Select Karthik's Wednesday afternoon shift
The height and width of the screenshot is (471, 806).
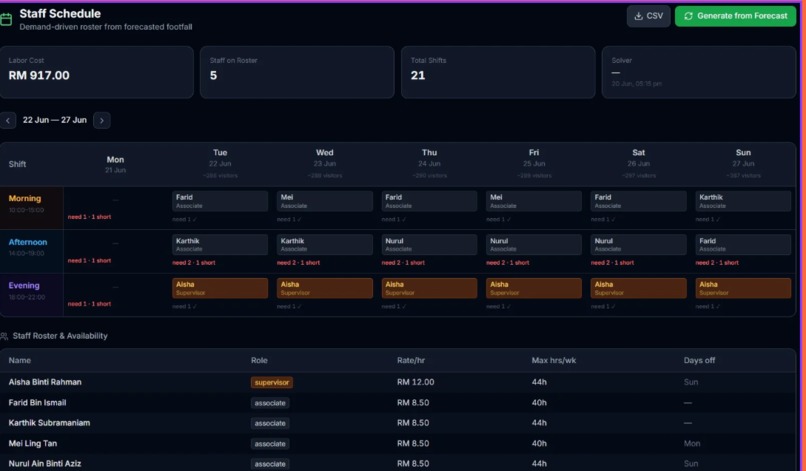(x=325, y=245)
